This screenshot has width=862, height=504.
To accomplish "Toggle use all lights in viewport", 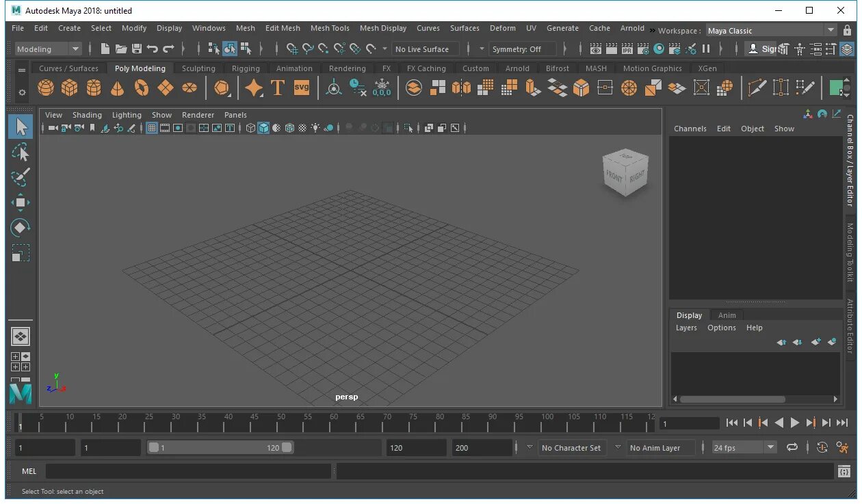I will pos(315,128).
